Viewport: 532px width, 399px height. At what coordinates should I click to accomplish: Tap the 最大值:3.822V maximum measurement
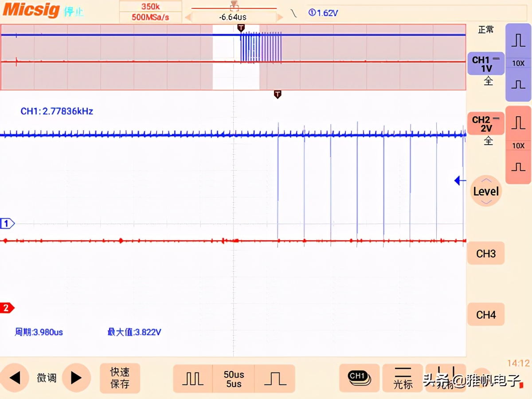tap(134, 332)
